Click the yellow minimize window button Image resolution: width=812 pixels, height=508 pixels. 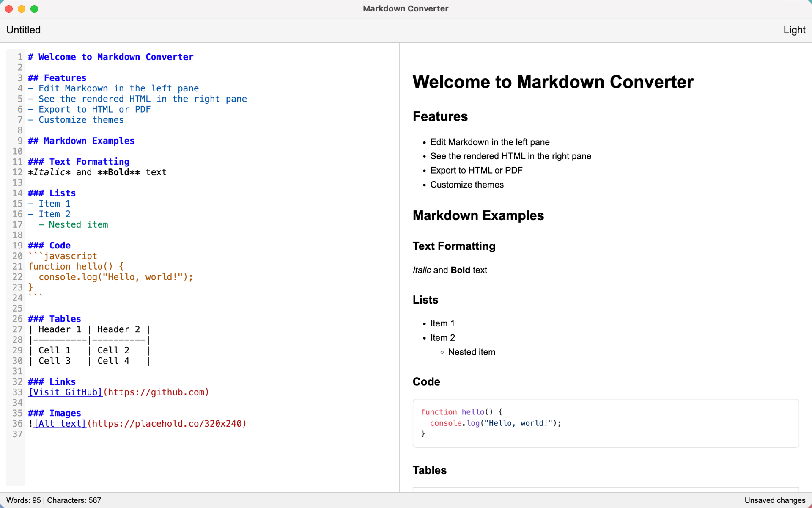[21, 8]
